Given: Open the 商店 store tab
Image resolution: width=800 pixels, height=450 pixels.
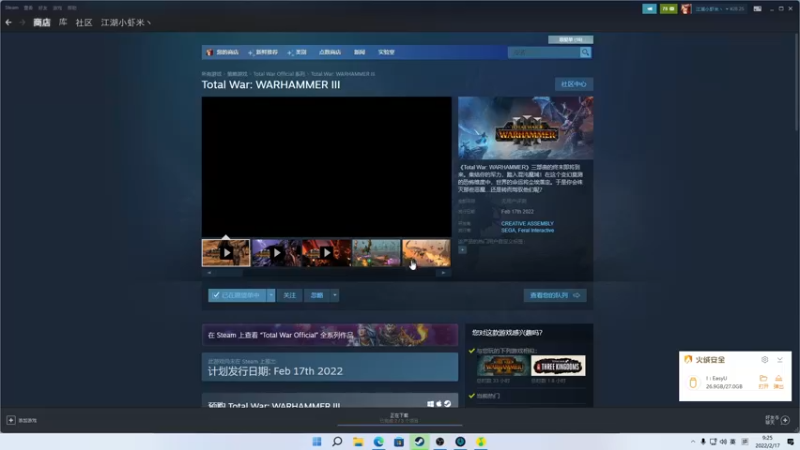Looking at the screenshot, I should point(42,22).
